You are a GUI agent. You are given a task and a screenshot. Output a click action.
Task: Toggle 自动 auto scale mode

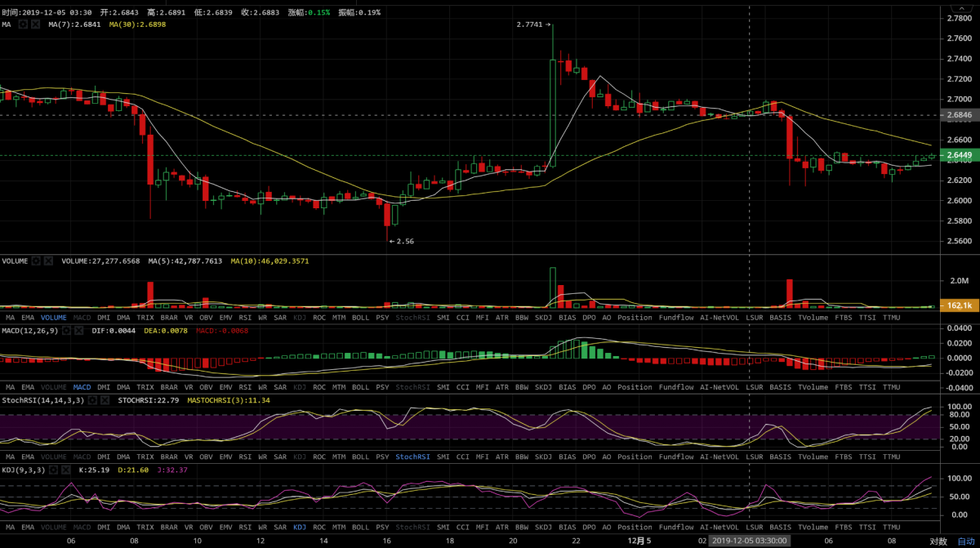point(965,541)
